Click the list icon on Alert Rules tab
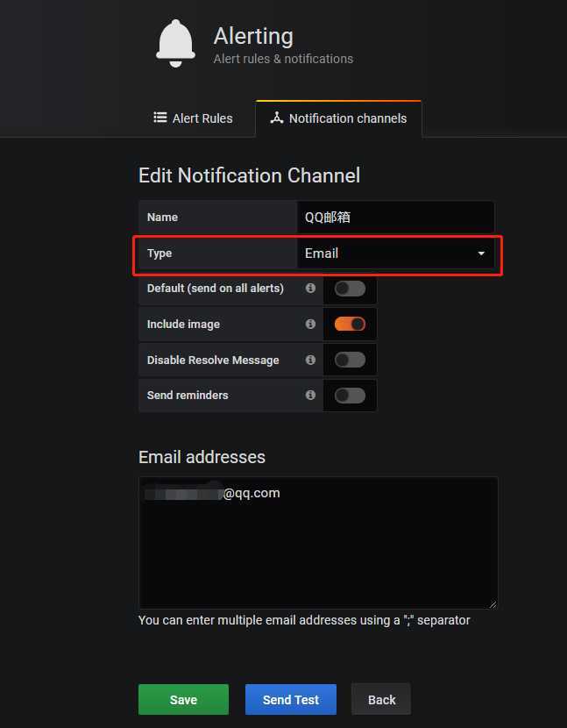Image resolution: width=567 pixels, height=728 pixels. pos(160,118)
